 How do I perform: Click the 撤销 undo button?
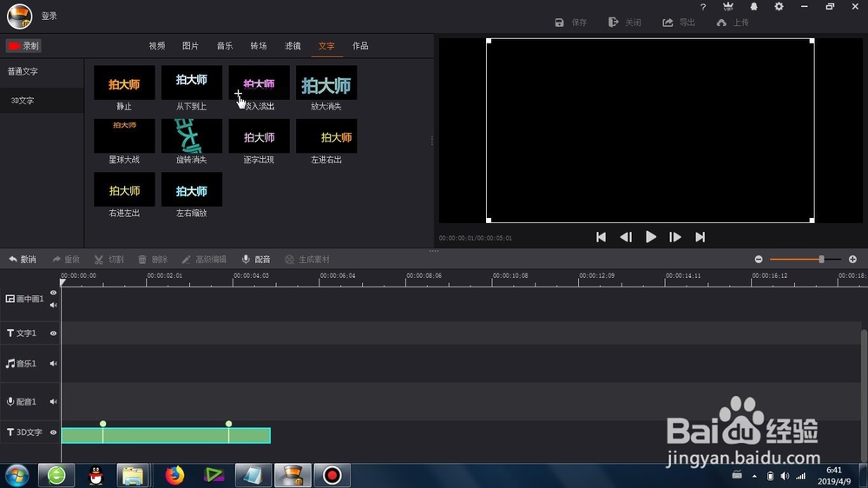point(23,260)
